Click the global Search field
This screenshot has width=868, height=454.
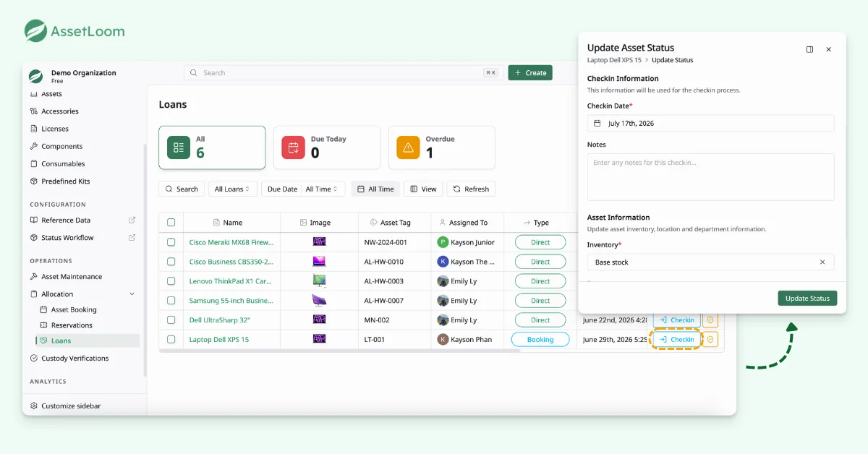click(x=343, y=73)
